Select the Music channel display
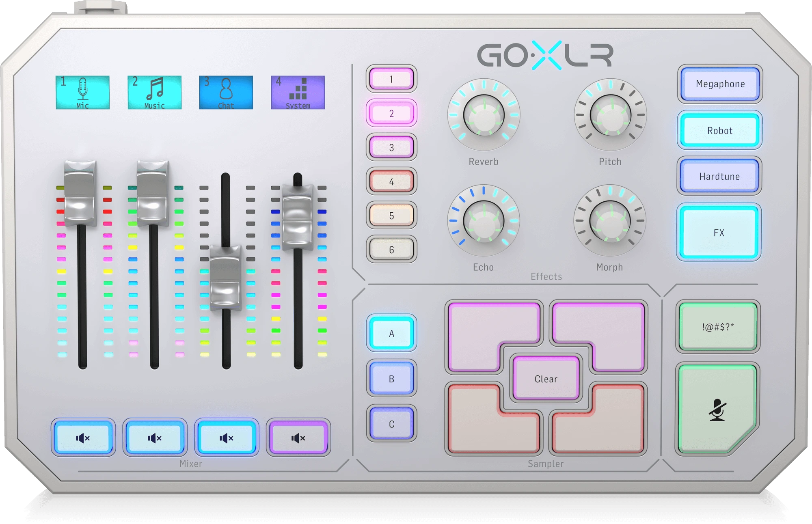Image resolution: width=812 pixels, height=524 pixels. click(154, 93)
